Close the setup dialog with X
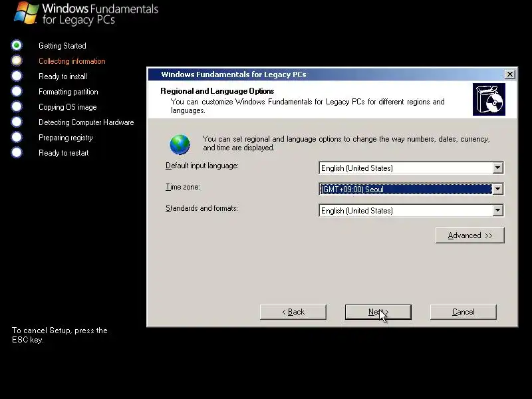532x399 pixels. tap(509, 74)
